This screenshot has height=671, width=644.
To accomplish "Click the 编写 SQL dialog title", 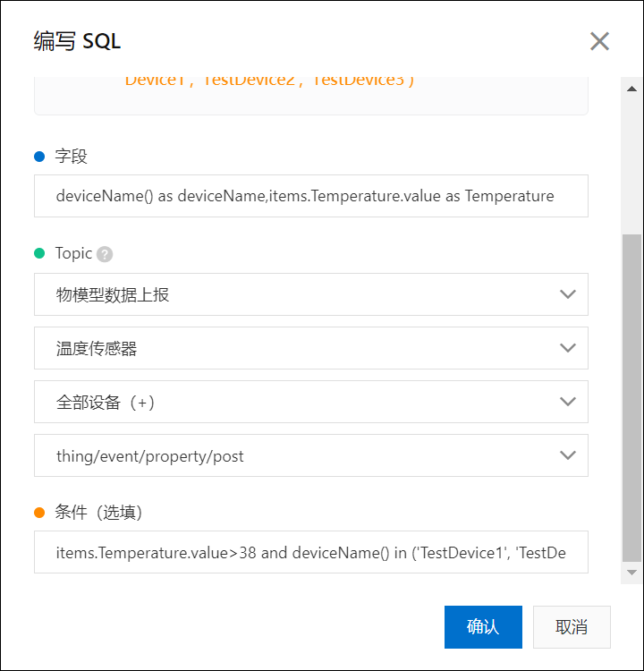I will pyautogui.click(x=78, y=41).
